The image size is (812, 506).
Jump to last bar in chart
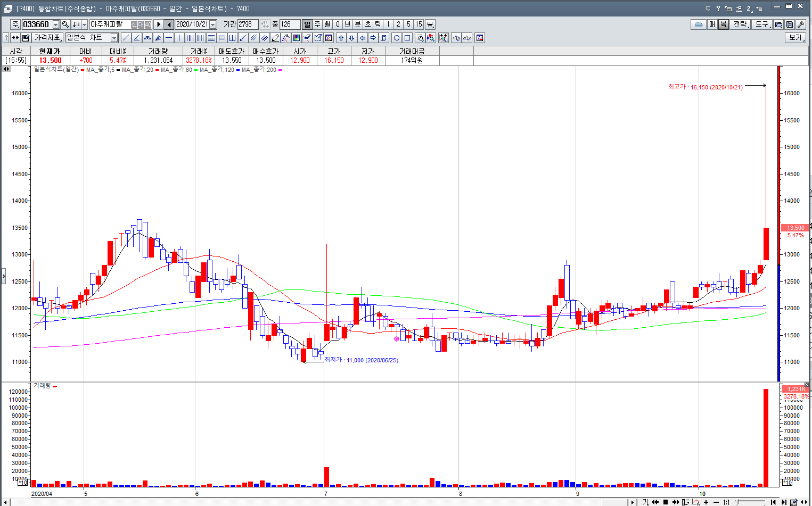click(x=784, y=502)
